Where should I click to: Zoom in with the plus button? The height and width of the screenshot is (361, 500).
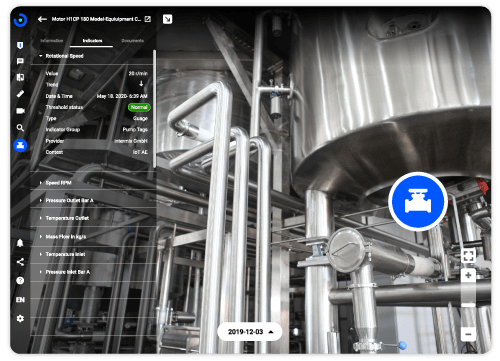coord(468,275)
